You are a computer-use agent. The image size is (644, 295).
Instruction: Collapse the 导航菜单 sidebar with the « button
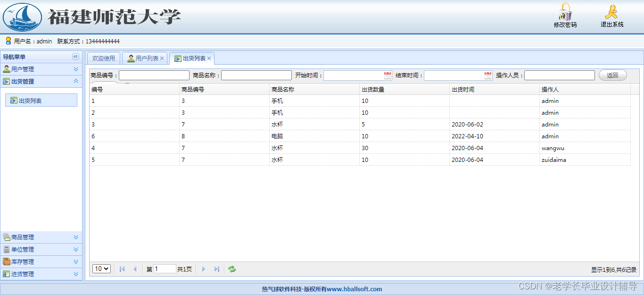75,56
